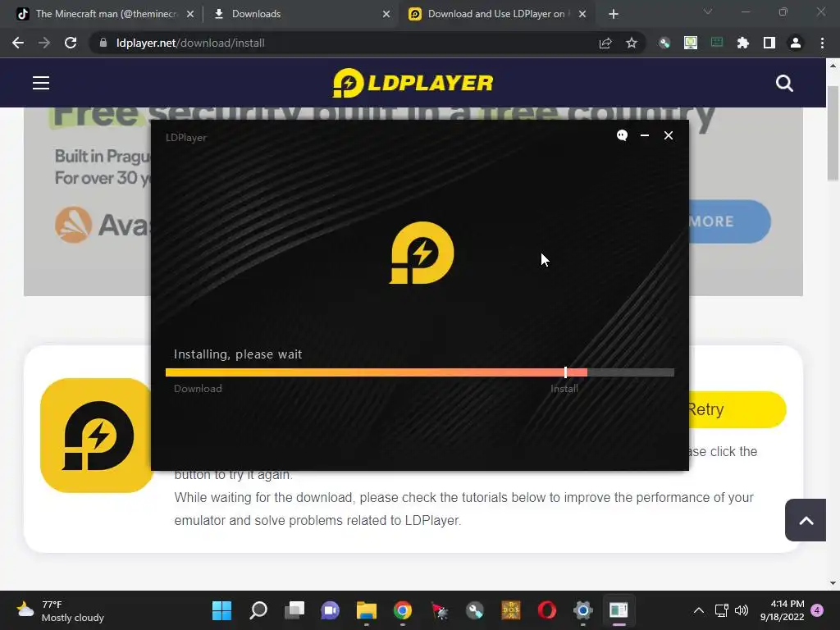Open the Settings gear on taskbar
Screen dimensions: 840x630
583,610
